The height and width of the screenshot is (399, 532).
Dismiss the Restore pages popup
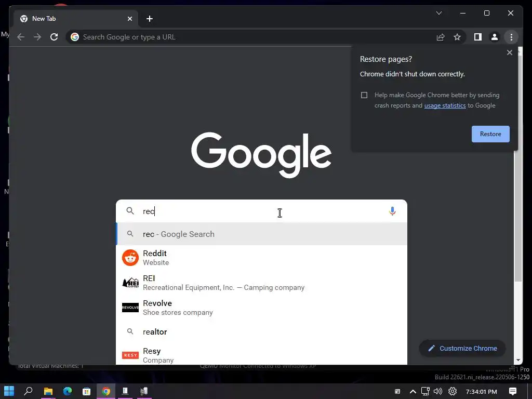[x=509, y=52]
